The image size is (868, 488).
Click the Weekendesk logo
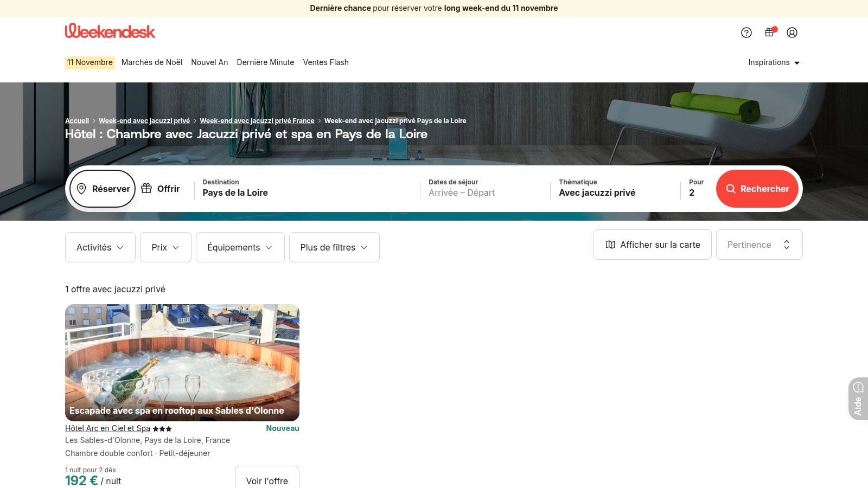(x=110, y=31)
